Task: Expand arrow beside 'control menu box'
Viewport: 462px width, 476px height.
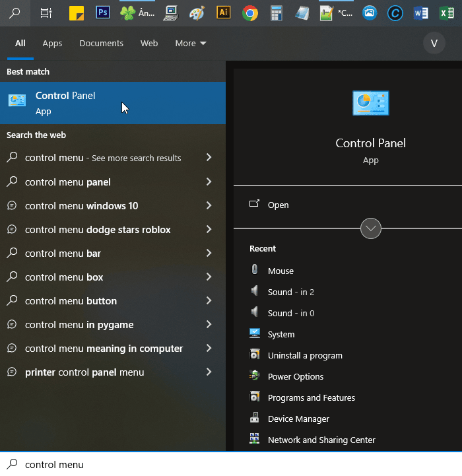Action: click(x=209, y=276)
